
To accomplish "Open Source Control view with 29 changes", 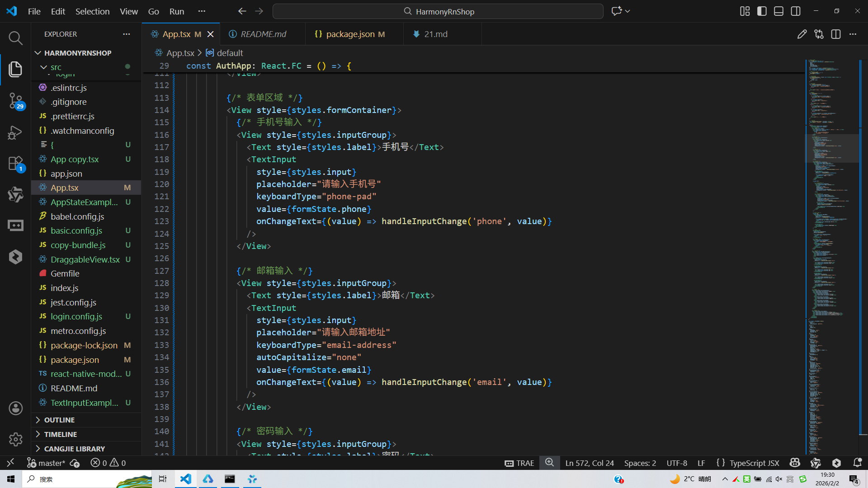I will tap(15, 100).
